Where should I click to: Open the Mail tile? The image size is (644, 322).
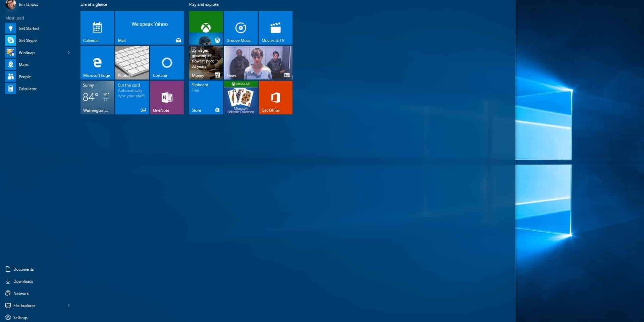point(150,28)
